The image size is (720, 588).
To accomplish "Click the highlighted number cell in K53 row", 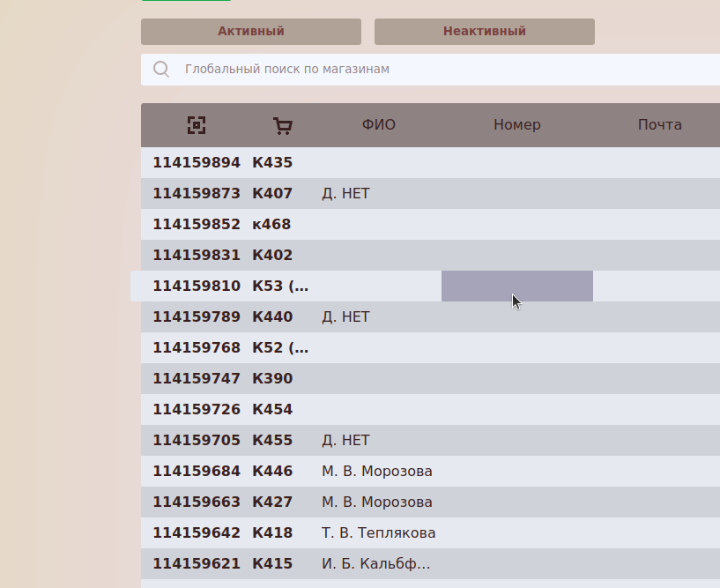I will coord(516,287).
